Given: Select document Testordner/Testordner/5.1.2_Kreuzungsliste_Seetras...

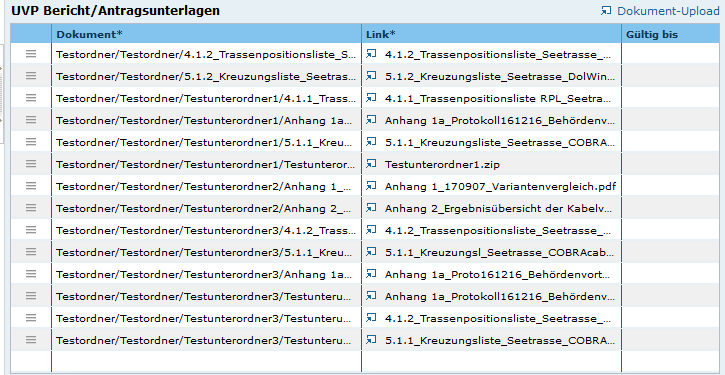Looking at the screenshot, I should click(206, 77).
